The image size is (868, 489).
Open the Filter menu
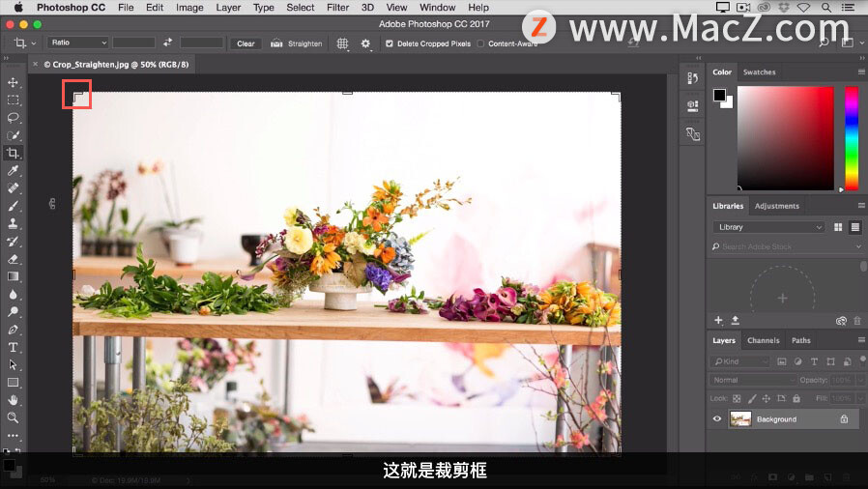pyautogui.click(x=337, y=7)
